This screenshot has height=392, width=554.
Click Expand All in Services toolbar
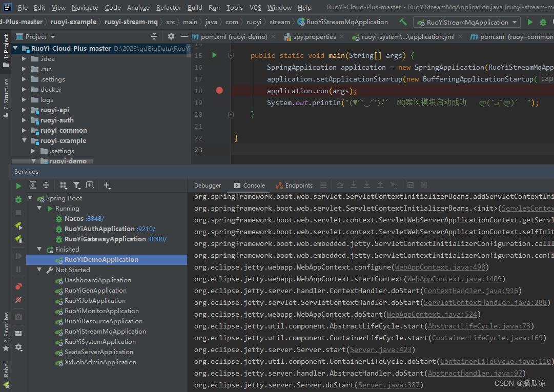click(33, 185)
